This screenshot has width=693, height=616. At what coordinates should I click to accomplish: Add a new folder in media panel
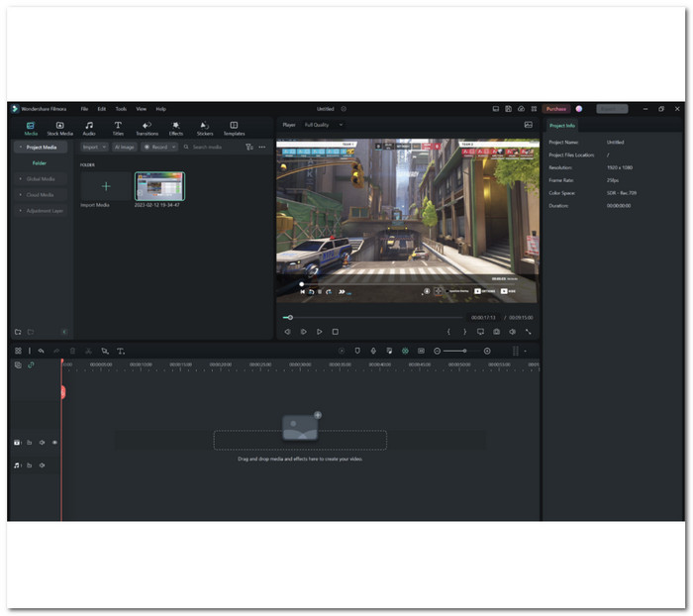18,332
